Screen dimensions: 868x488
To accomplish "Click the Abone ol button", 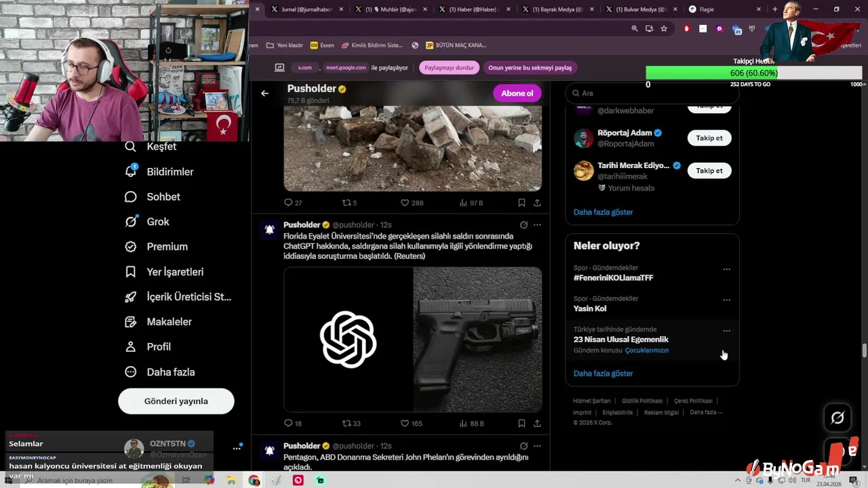I will pyautogui.click(x=517, y=94).
